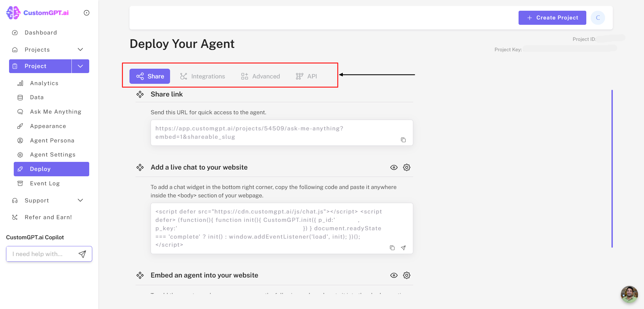644x309 pixels.
Task: Open Event Log page
Action: coord(45,183)
